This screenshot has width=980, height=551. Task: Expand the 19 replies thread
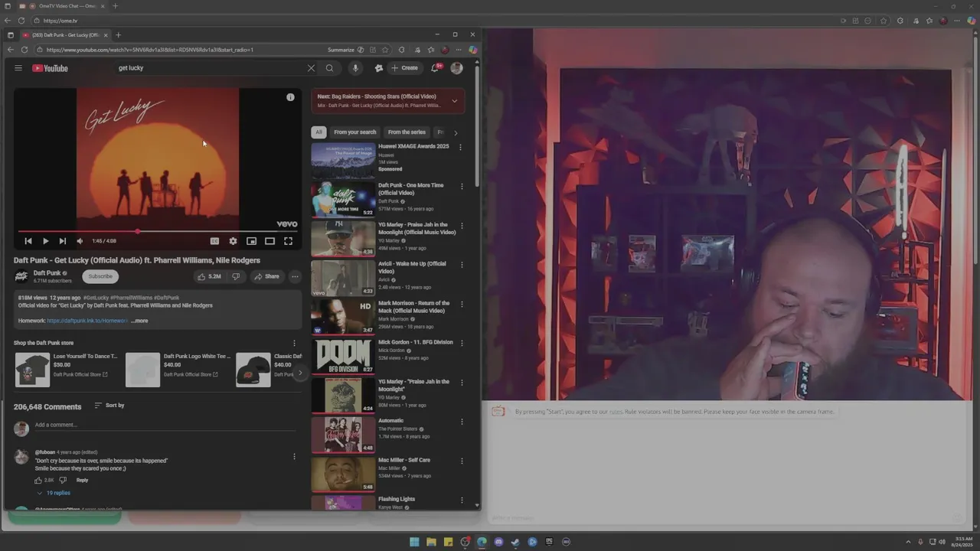pyautogui.click(x=54, y=494)
